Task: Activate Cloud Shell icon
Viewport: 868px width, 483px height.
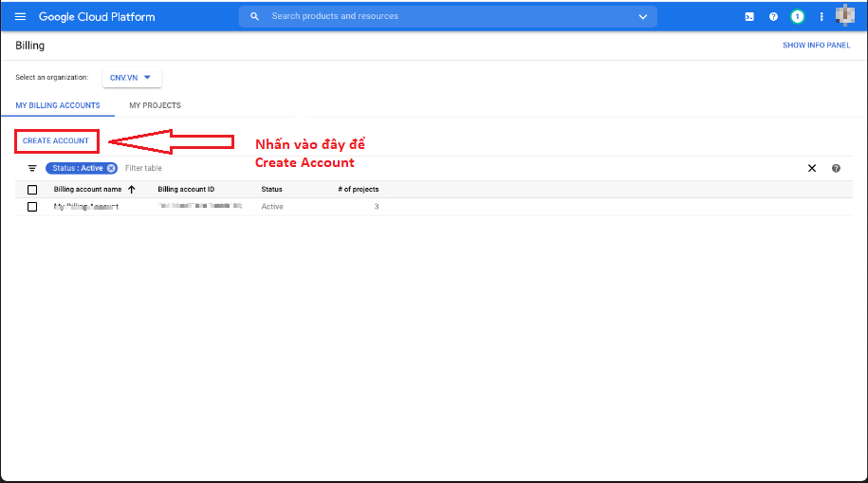Action: (x=749, y=17)
